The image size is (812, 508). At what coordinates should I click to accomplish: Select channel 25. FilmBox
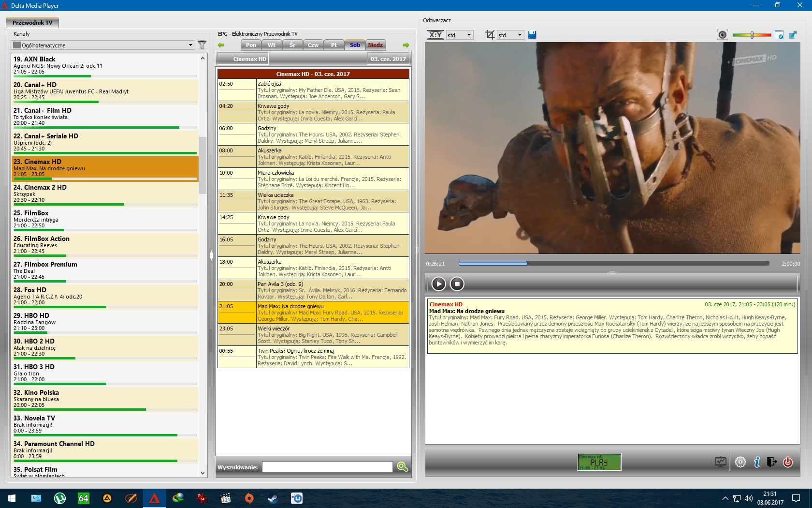(105, 220)
